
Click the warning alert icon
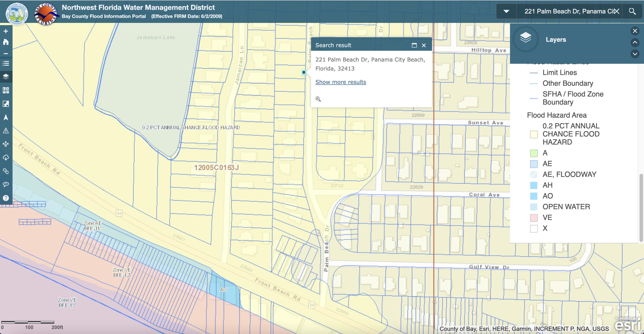(6, 131)
